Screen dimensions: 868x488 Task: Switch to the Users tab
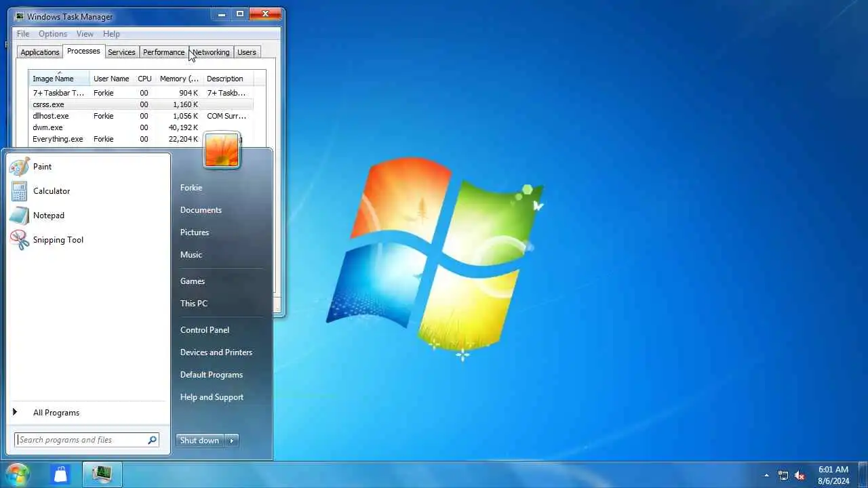[x=247, y=52]
